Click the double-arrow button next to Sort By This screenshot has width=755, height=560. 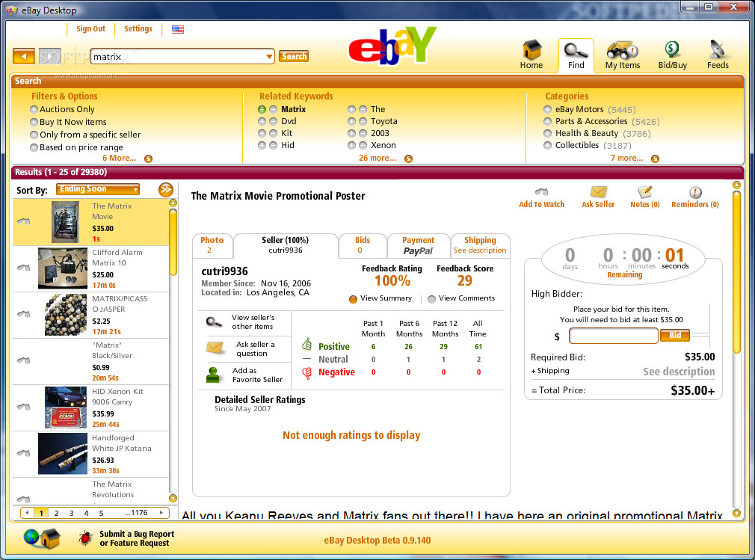tap(166, 189)
